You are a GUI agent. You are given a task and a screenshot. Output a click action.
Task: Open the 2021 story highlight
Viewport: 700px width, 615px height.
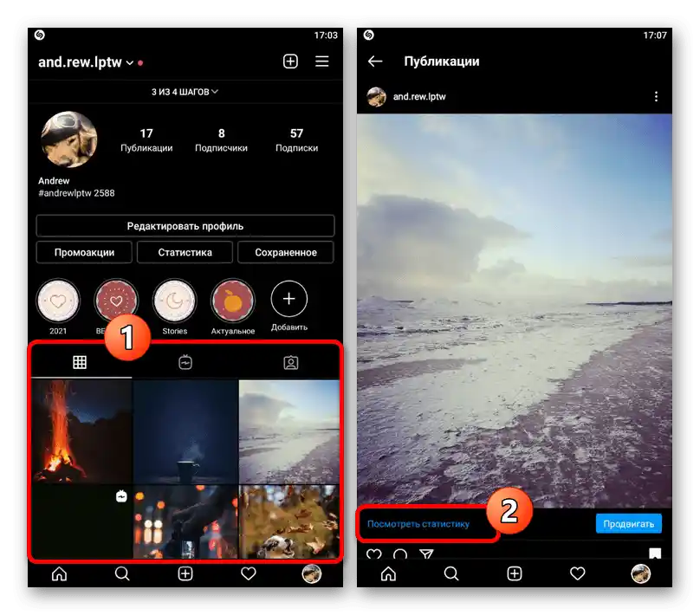coord(58,301)
